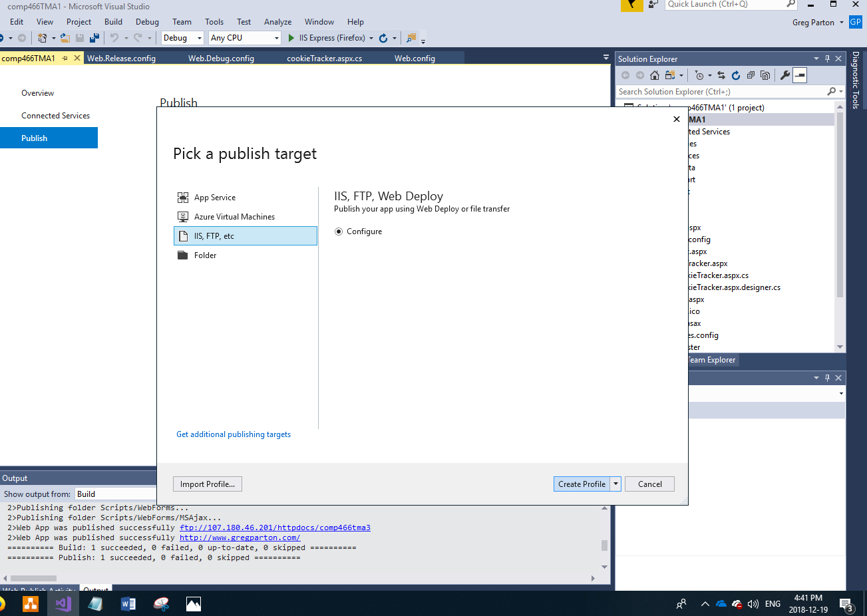
Task: Switch to the Web.Release.config tab
Action: pos(121,59)
